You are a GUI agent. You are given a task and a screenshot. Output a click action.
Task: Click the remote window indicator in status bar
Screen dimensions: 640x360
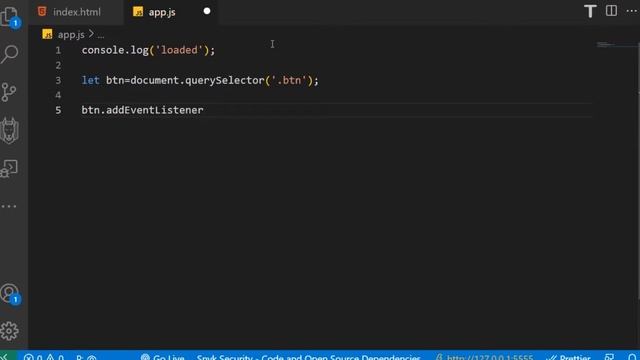tap(7, 356)
